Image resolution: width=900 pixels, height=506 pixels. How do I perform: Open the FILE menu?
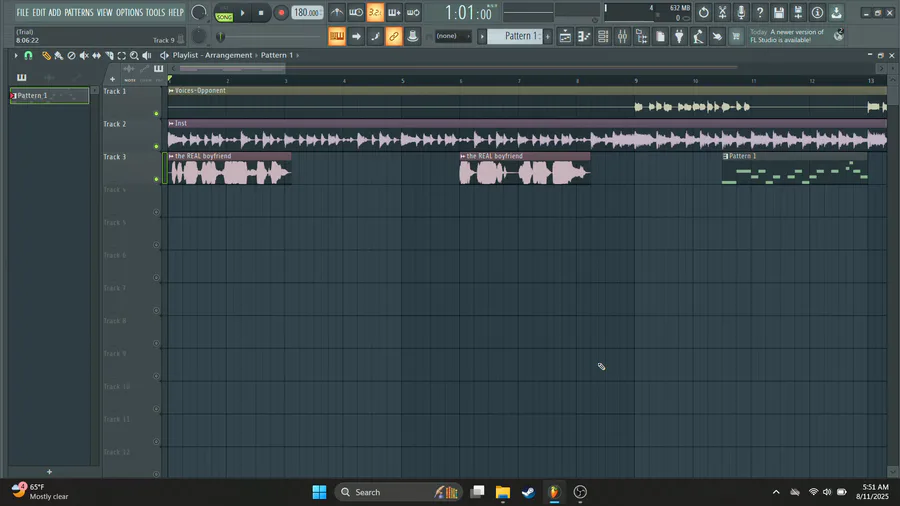pyautogui.click(x=22, y=12)
